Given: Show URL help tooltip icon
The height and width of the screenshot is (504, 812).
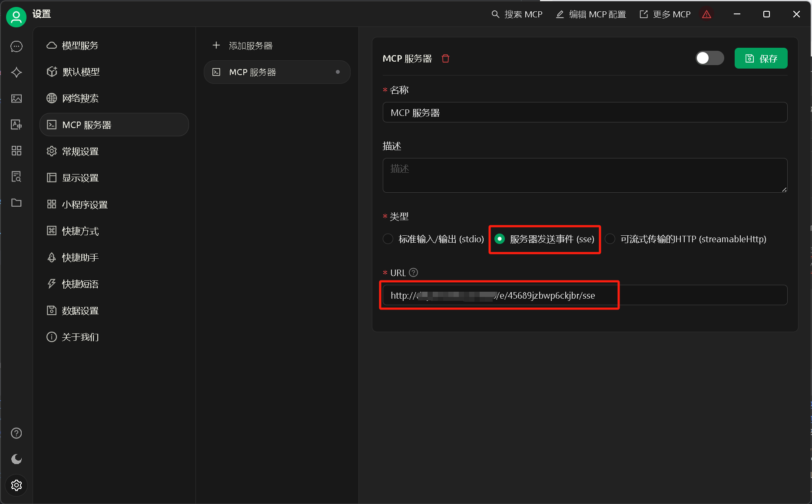Looking at the screenshot, I should [414, 273].
